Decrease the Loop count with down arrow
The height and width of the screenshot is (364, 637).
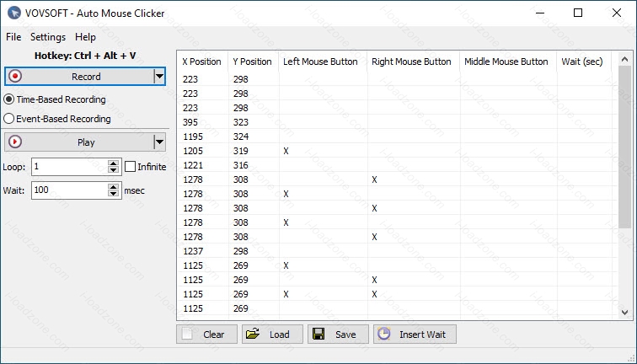(114, 170)
